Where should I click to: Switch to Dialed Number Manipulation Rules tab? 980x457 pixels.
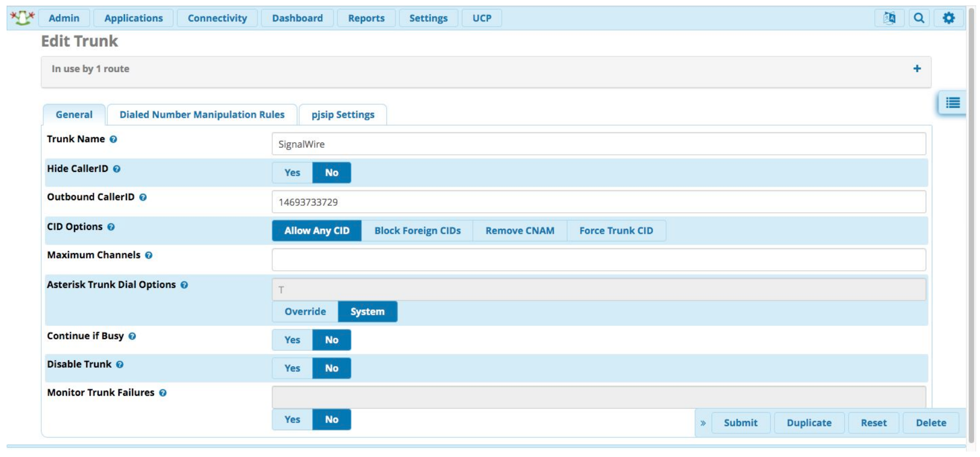coord(202,115)
